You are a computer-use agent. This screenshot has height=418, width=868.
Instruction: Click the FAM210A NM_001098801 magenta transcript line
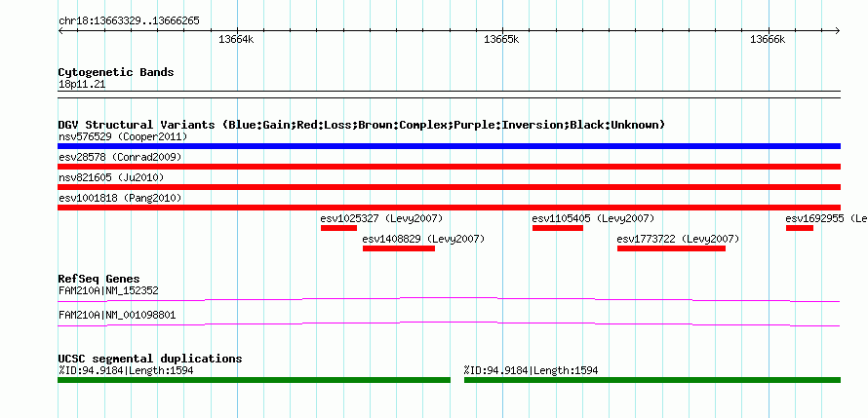[x=449, y=324]
